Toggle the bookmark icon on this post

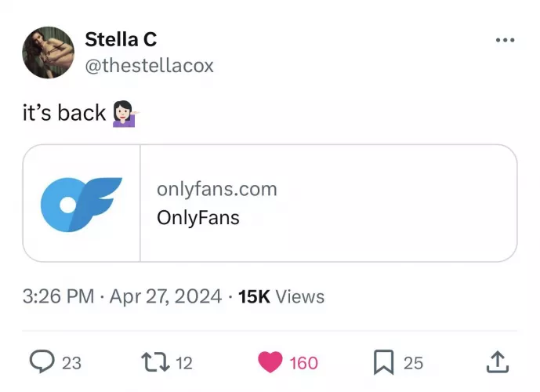pyautogui.click(x=383, y=362)
